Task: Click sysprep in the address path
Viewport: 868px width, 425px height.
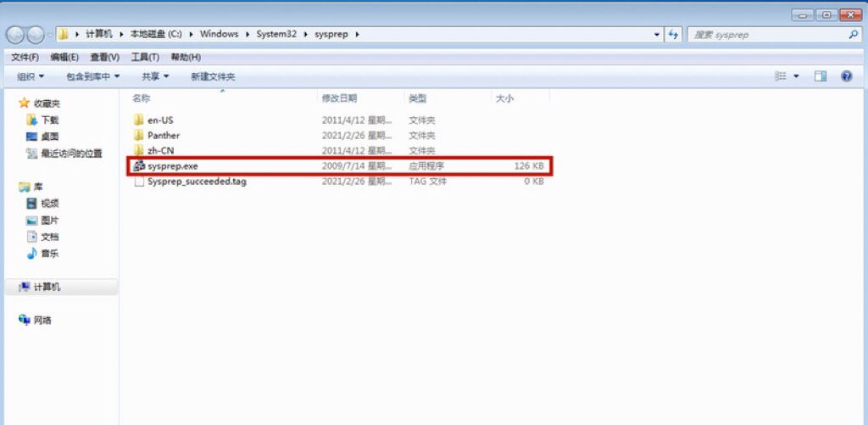Action: [x=331, y=34]
